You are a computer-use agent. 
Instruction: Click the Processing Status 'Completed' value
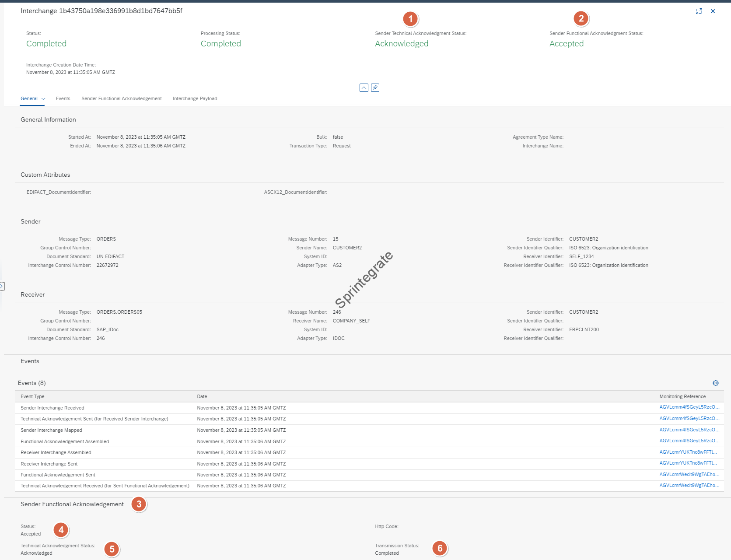220,44
